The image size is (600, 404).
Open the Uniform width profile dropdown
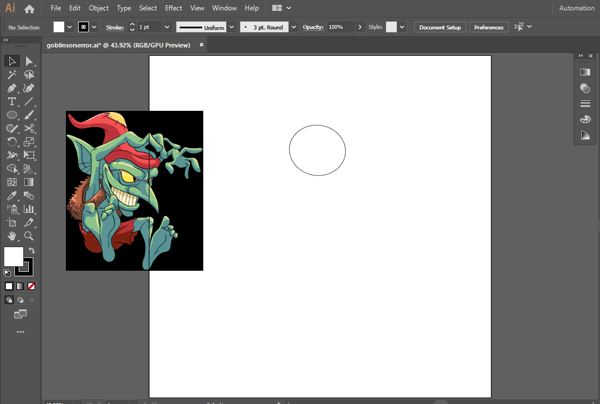click(232, 27)
